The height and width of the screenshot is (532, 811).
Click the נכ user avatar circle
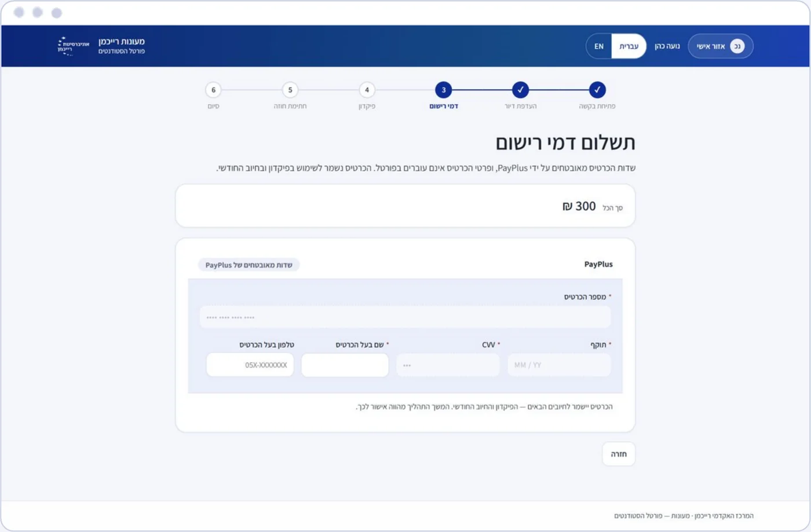pos(737,46)
